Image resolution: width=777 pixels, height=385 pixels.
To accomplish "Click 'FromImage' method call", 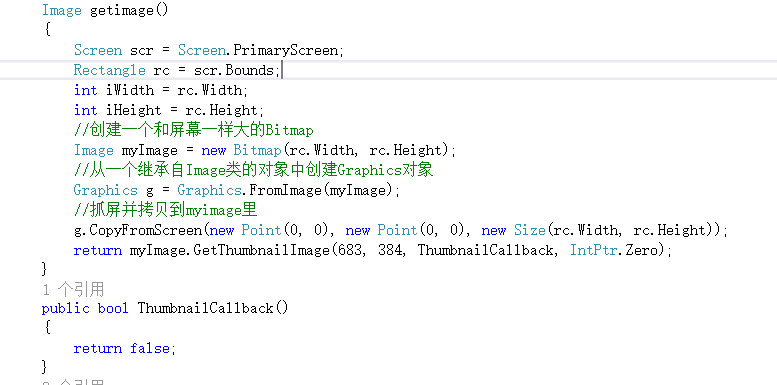I will coord(286,190).
